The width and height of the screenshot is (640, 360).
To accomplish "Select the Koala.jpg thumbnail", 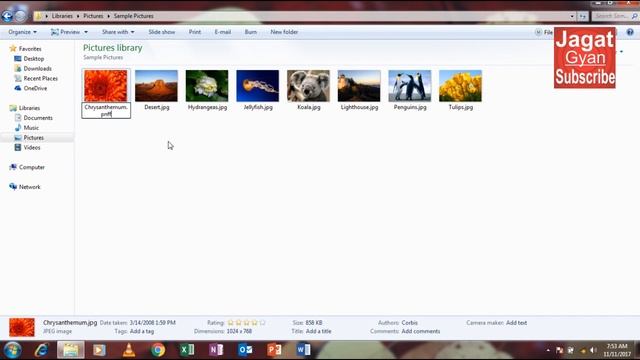I will 308,86.
